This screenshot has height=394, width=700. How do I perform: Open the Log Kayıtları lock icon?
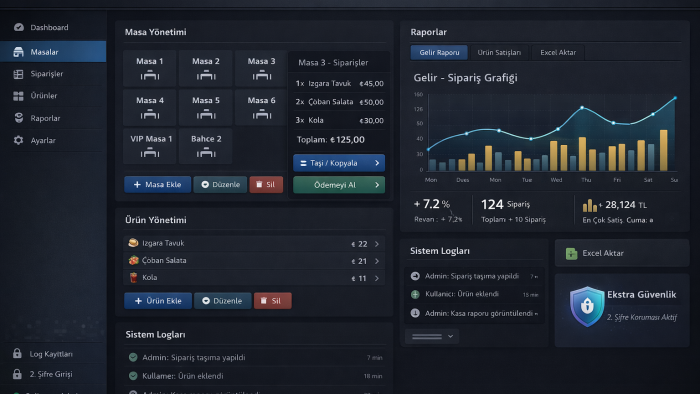(17, 353)
